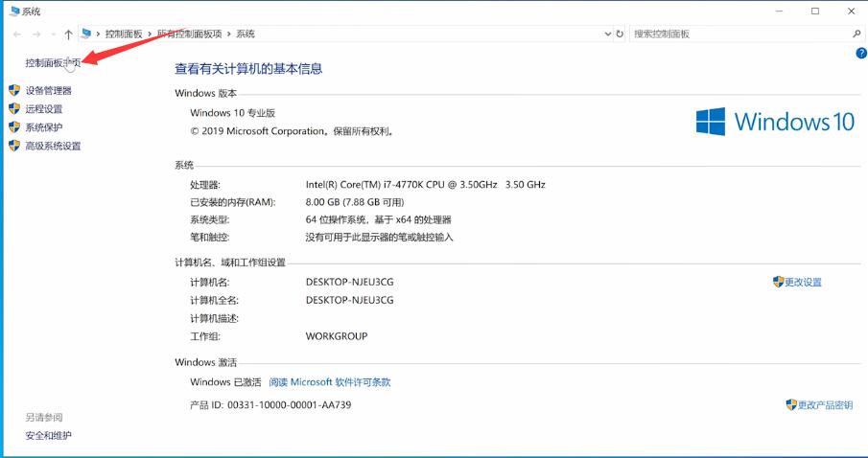Minimize the 系统 window
The height and width of the screenshot is (458, 868).
click(x=780, y=11)
